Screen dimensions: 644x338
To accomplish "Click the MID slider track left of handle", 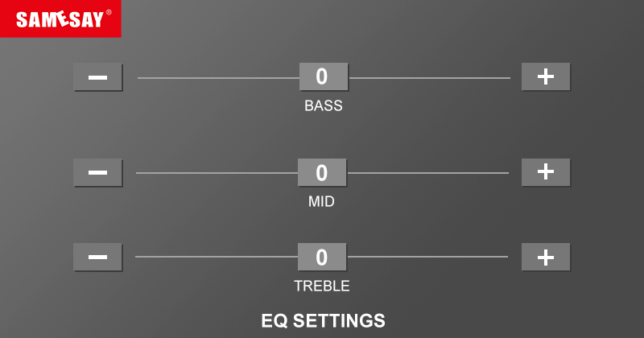I will coord(216,173).
